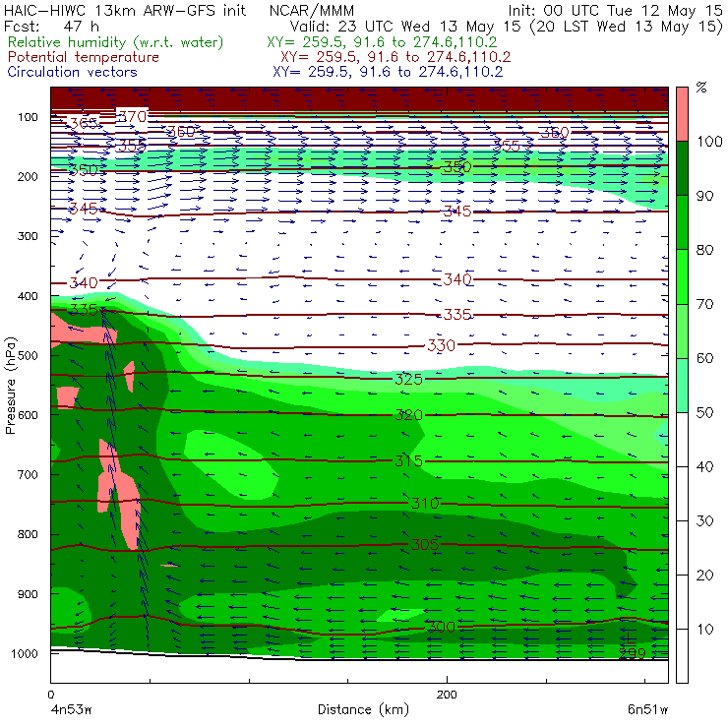Viewport: 728px width, 728px height.
Task: Click the red XY coordinates line
Action: click(x=395, y=57)
